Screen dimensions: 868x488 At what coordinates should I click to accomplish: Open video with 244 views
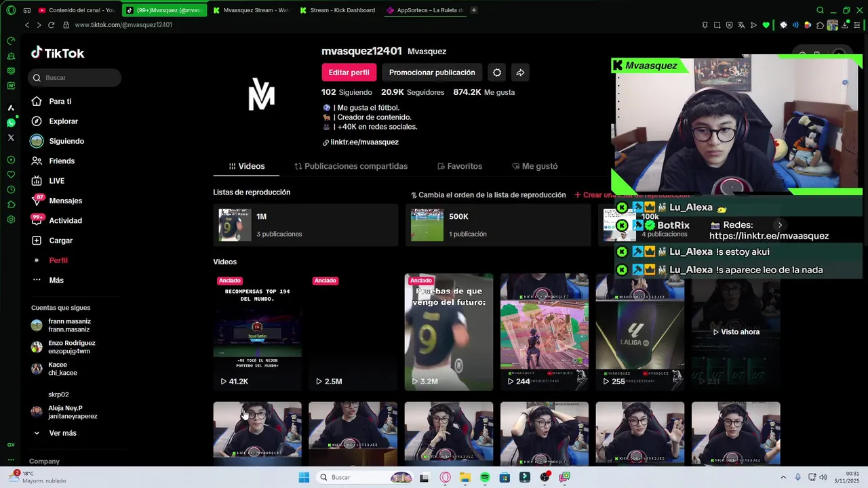[545, 332]
